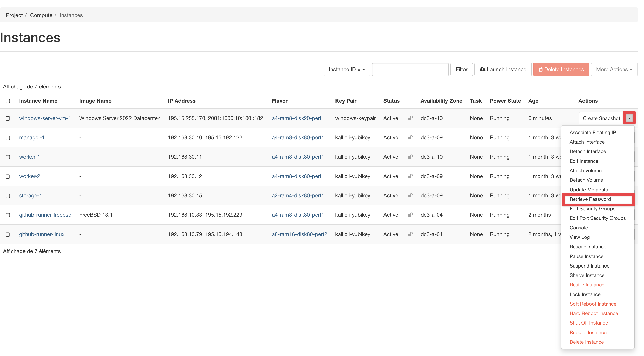The image size is (644, 356).
Task: Focus the filter text input field
Action: (x=410, y=69)
